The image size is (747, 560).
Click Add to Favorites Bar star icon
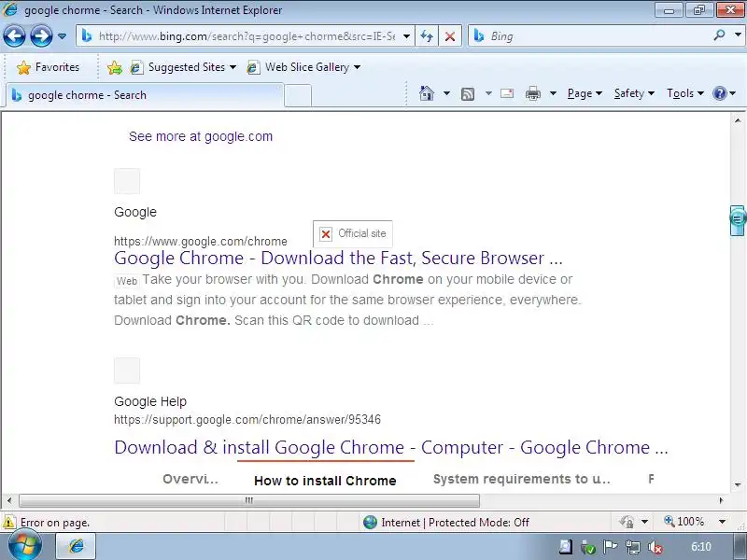point(114,67)
